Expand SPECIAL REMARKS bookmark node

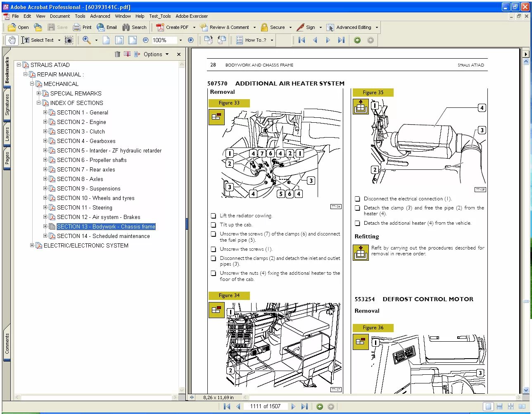39,93
